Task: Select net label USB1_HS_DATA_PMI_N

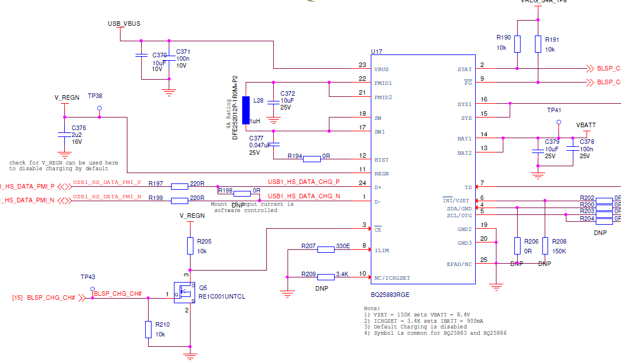Action: point(107,197)
